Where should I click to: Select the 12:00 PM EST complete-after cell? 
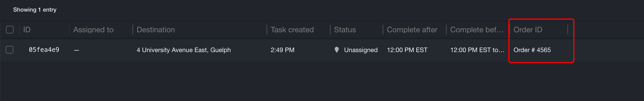407,50
